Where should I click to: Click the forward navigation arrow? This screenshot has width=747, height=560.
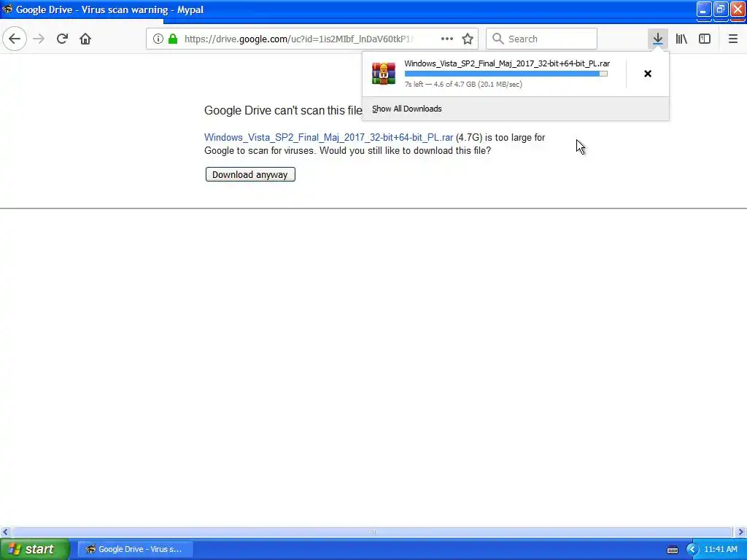39,39
